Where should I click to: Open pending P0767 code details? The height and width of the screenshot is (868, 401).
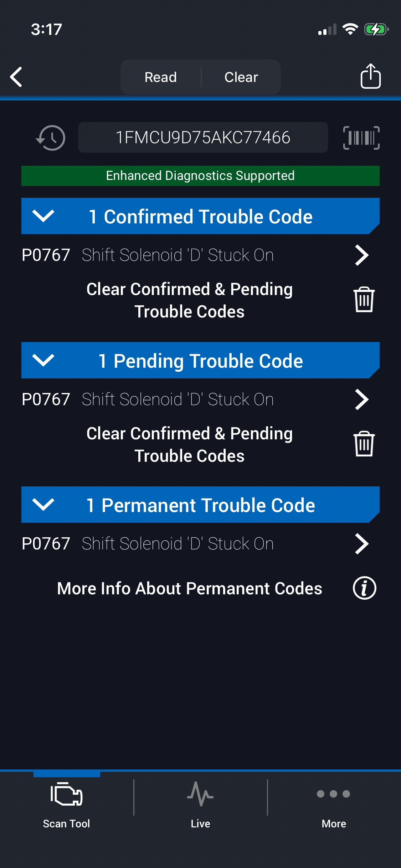pos(195,399)
